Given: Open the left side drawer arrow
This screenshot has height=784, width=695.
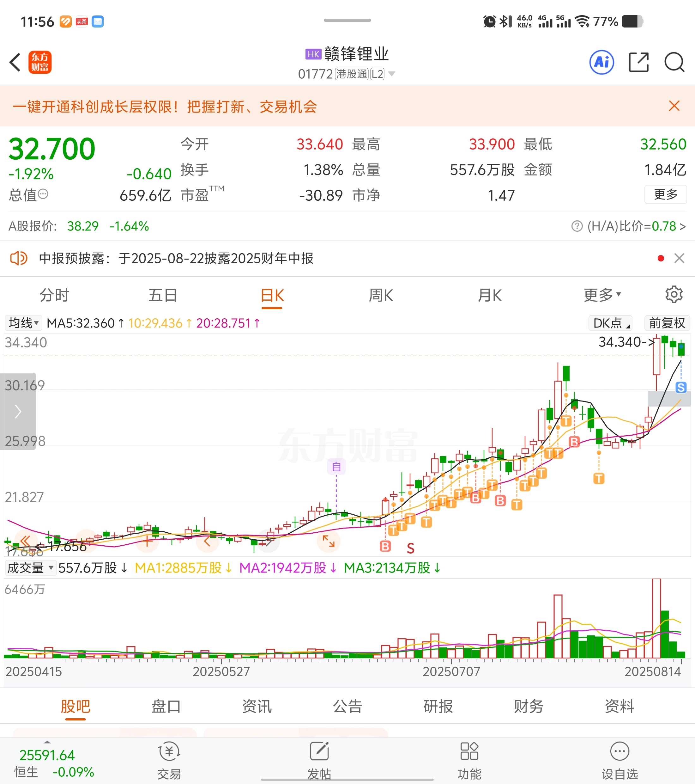Looking at the screenshot, I should click(18, 411).
